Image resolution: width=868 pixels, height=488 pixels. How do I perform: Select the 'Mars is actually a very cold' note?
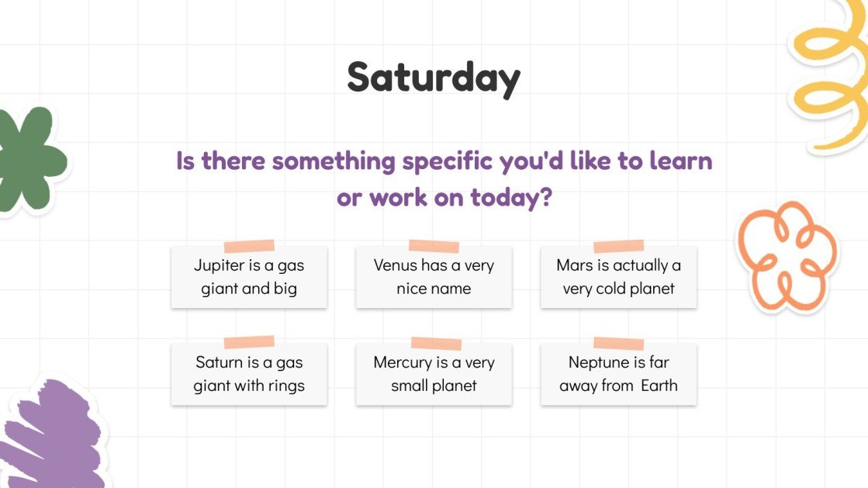pos(618,277)
